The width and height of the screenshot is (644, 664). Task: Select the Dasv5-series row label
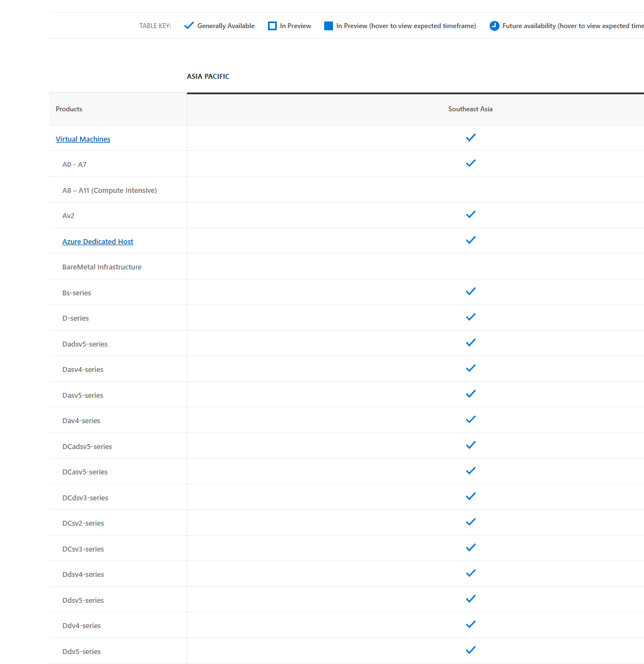83,396
